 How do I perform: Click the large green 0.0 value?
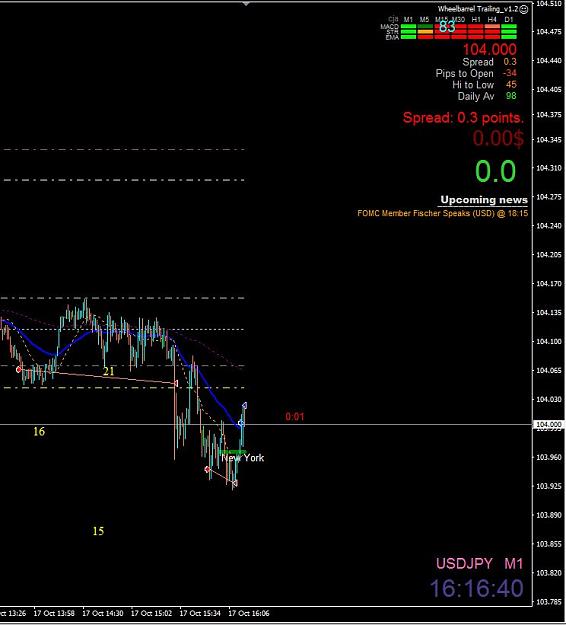click(x=495, y=171)
